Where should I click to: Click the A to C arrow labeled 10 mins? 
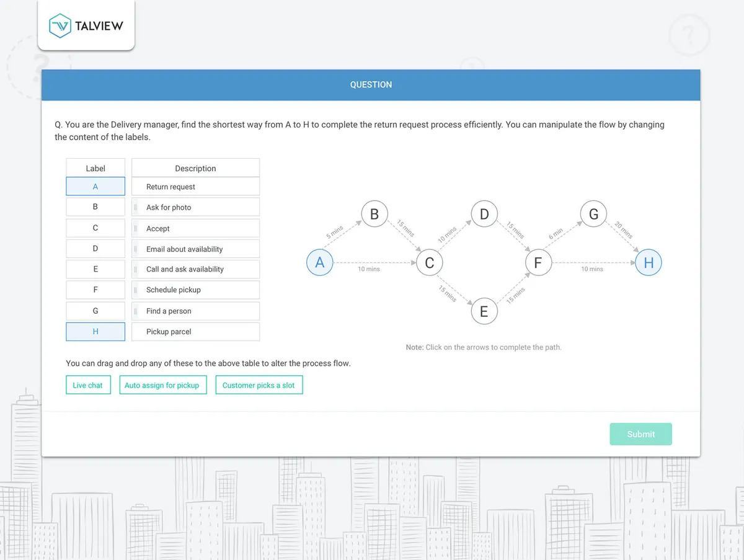point(374,263)
